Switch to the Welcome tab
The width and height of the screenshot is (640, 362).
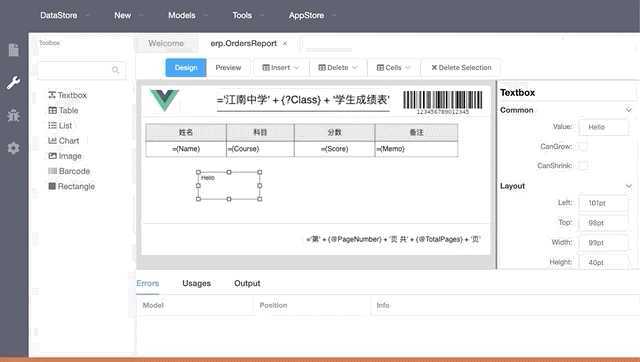[166, 43]
